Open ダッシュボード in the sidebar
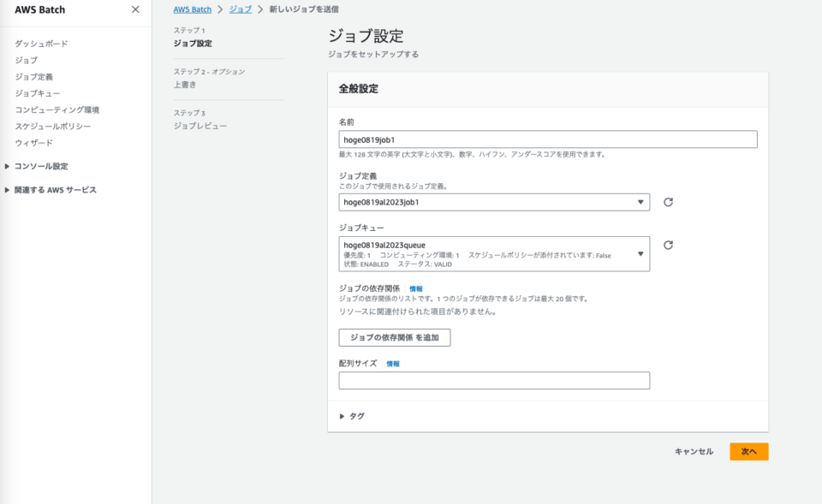Image resolution: width=822 pixels, height=504 pixels. (41, 44)
